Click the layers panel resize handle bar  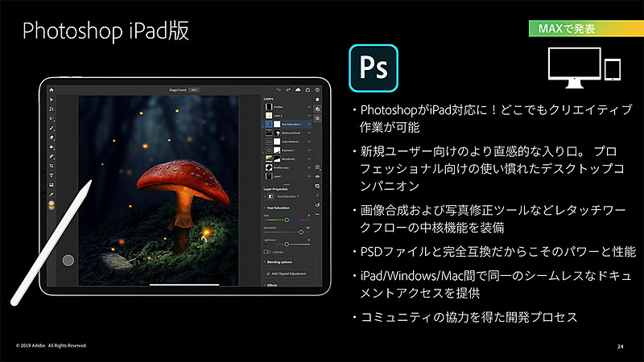point(287,185)
